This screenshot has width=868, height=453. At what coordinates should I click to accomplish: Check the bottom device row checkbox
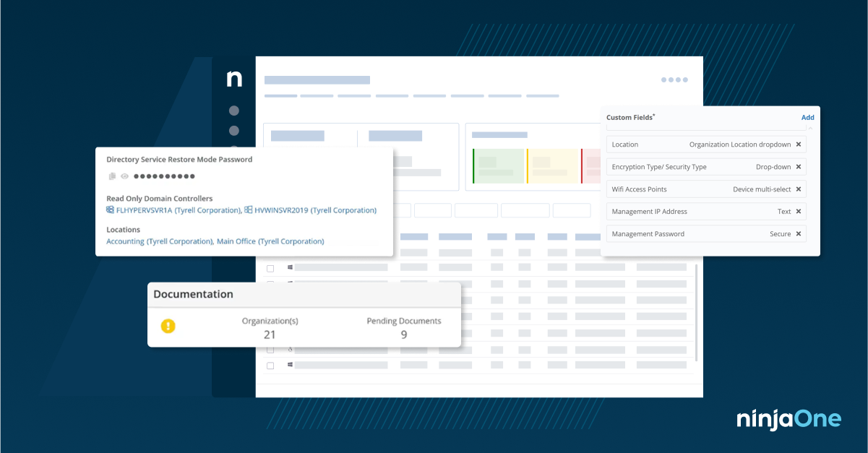[270, 365]
